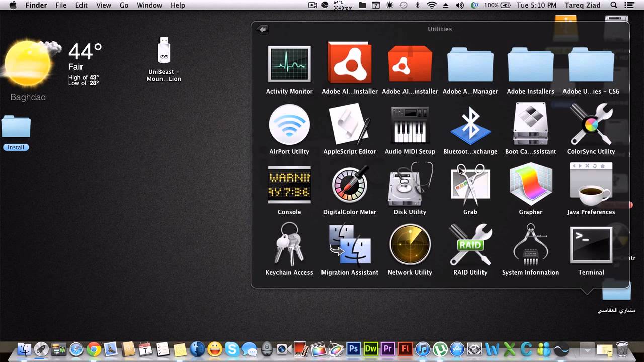Go back using the Utilities stack arrow

(x=262, y=29)
